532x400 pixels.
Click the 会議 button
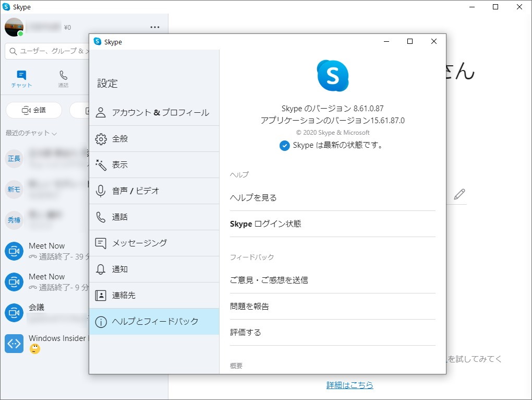coord(33,110)
